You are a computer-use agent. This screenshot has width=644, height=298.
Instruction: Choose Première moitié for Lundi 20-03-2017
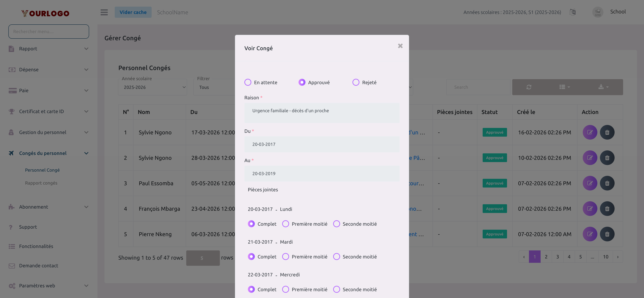[285, 224]
